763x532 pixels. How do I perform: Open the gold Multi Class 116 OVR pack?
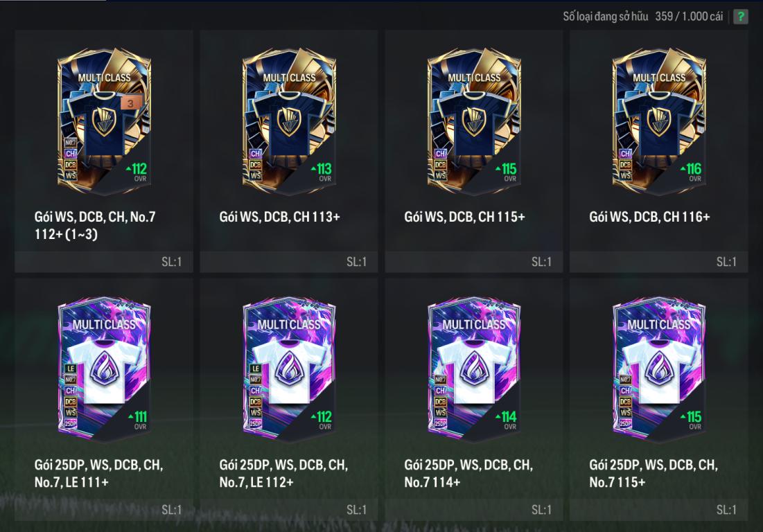coord(659,121)
